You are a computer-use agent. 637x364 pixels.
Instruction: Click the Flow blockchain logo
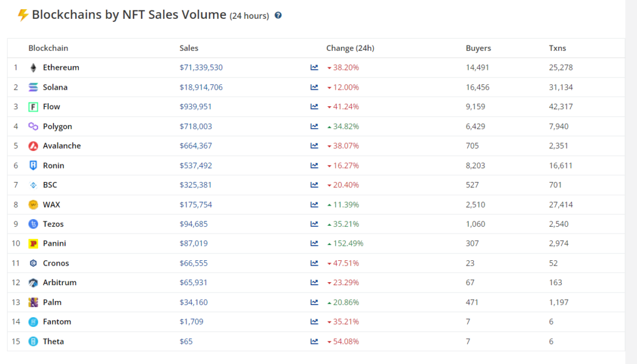pos(33,106)
